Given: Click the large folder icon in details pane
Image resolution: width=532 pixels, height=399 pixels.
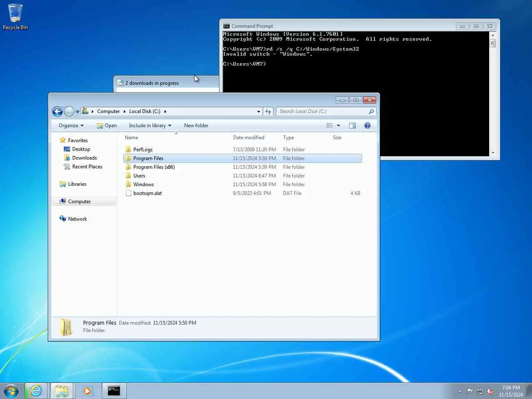Looking at the screenshot, I should click(x=66, y=327).
